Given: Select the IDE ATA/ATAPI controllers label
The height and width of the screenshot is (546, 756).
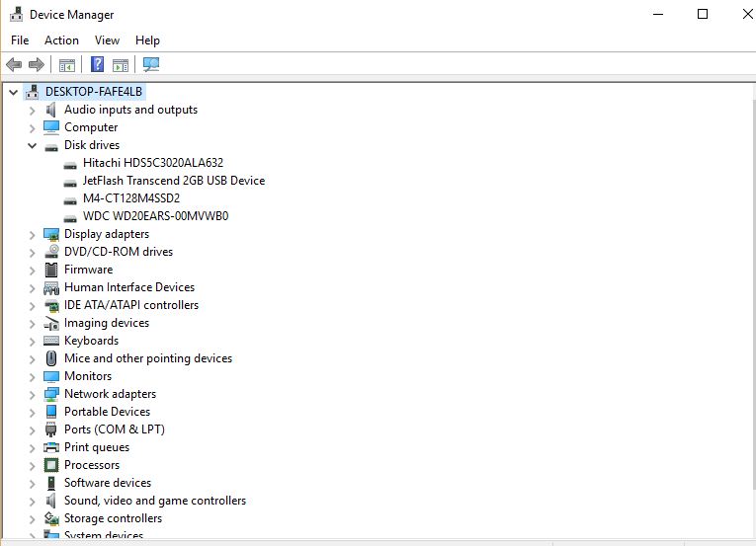Looking at the screenshot, I should click(131, 305).
